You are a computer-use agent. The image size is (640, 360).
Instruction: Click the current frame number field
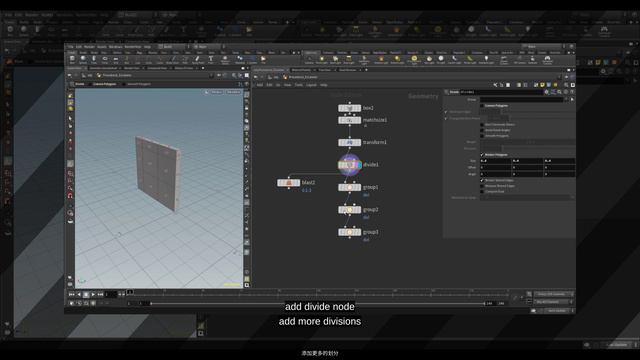[x=110, y=294]
